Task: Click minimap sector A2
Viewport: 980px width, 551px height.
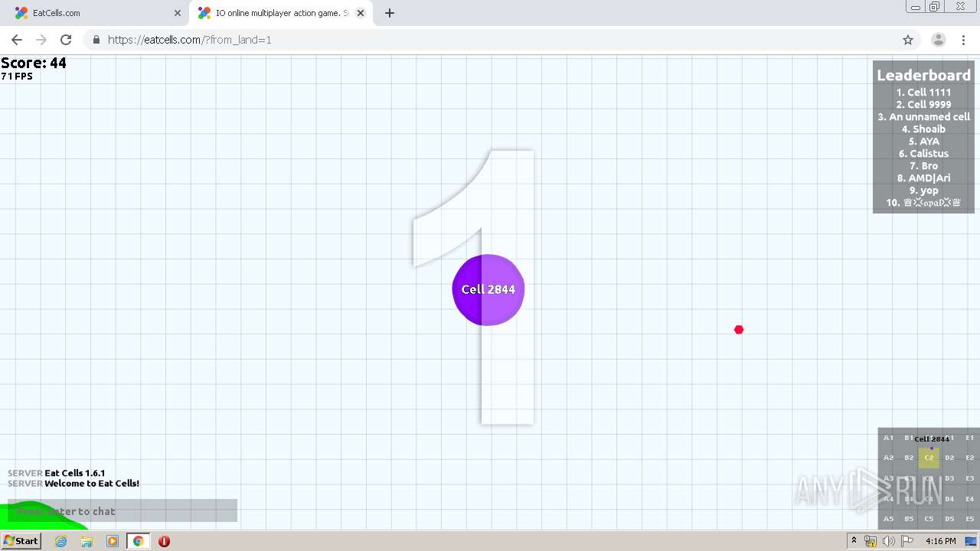Action: (x=888, y=458)
